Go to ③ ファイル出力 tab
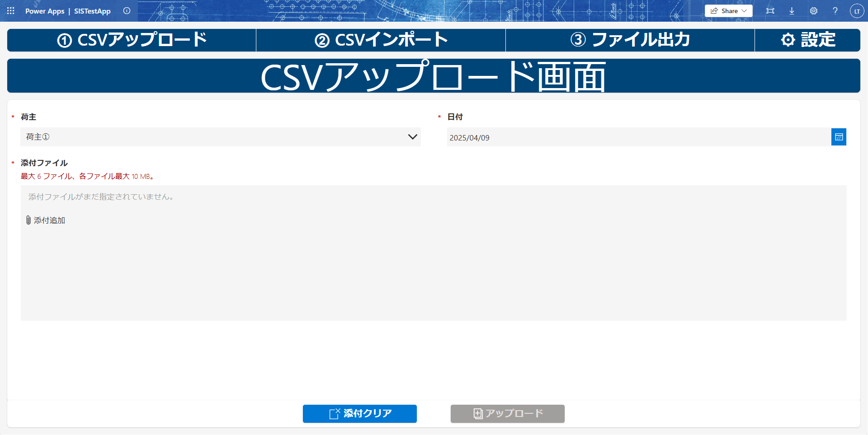This screenshot has width=868, height=435. pyautogui.click(x=630, y=40)
